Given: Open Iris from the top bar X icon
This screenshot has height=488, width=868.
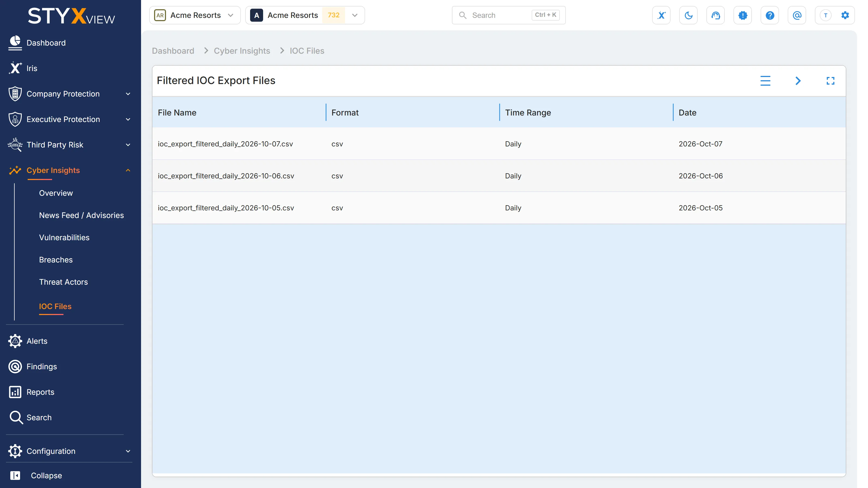Looking at the screenshot, I should (x=661, y=15).
